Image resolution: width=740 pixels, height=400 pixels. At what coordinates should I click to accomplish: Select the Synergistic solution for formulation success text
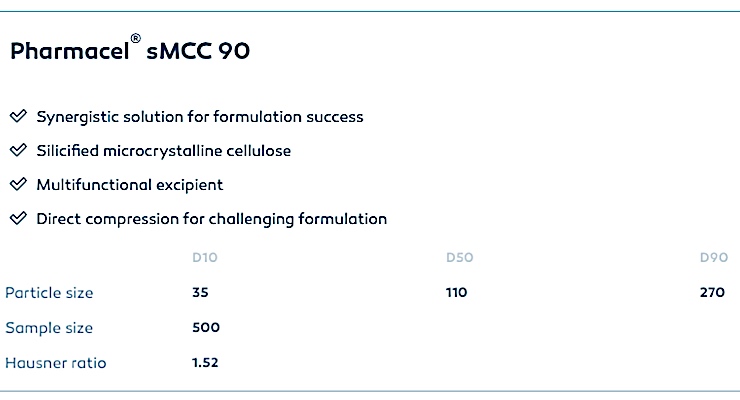(x=200, y=117)
